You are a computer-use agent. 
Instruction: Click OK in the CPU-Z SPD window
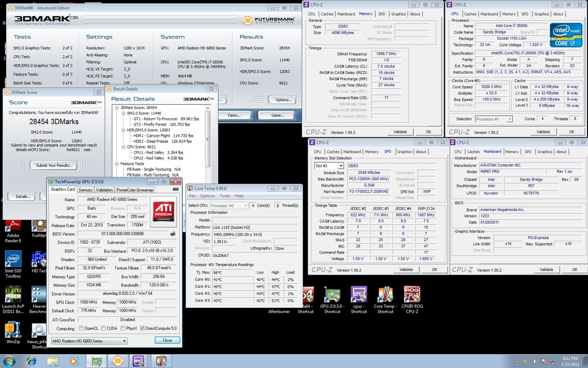click(434, 269)
